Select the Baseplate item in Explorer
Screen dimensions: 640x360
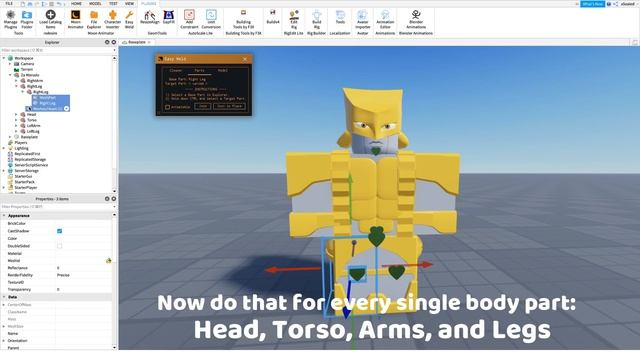[x=29, y=137]
